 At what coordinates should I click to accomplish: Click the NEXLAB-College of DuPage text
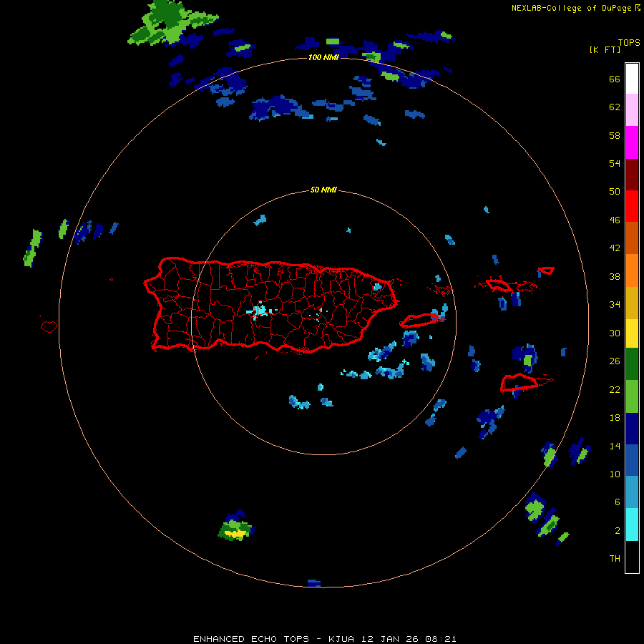point(572,8)
